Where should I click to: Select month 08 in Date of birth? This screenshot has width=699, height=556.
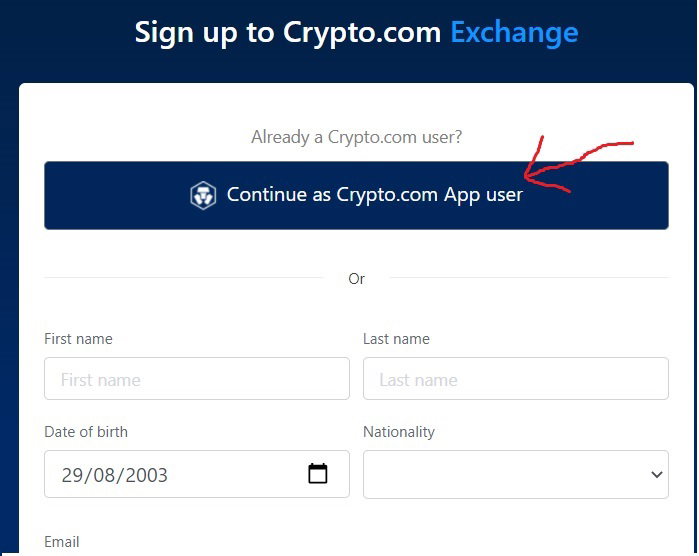pyautogui.click(x=103, y=475)
